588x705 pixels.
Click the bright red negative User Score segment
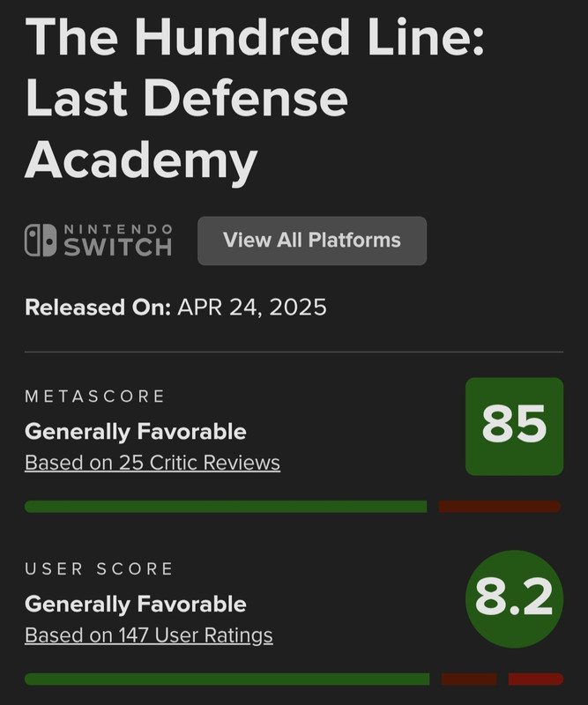coord(535,679)
